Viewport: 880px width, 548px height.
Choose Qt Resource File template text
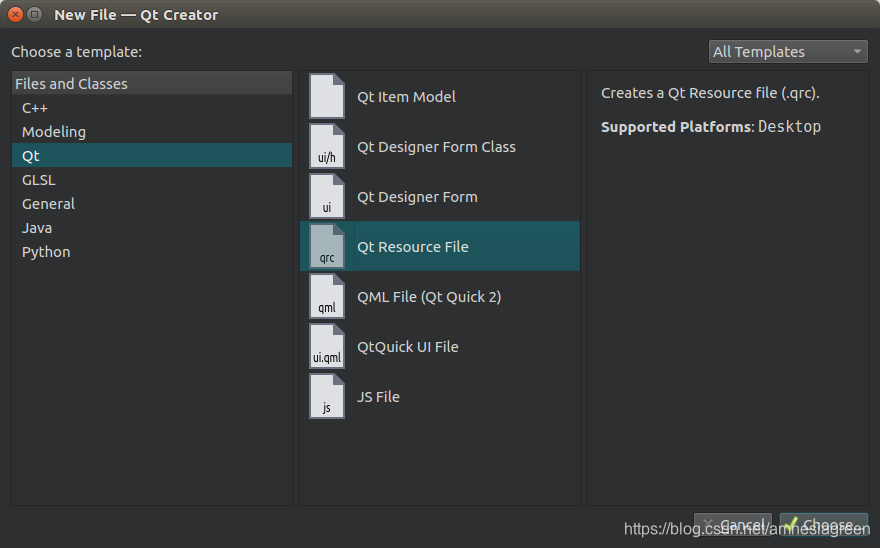click(x=412, y=247)
